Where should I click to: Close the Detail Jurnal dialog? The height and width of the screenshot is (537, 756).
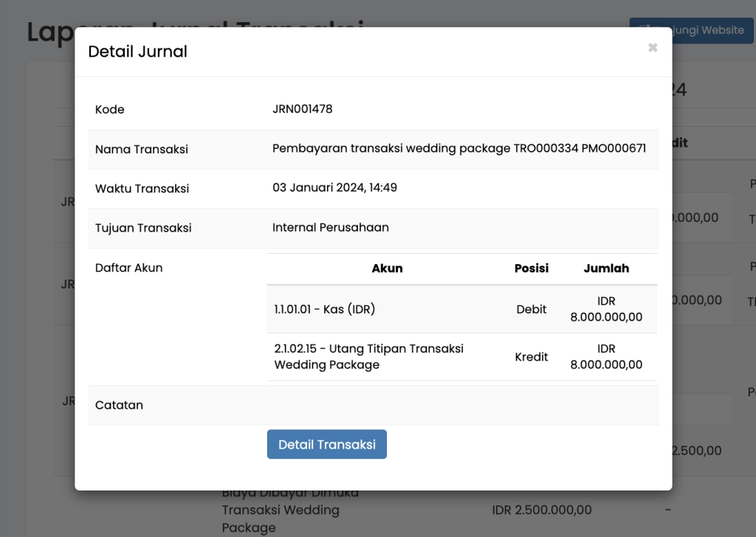[653, 48]
